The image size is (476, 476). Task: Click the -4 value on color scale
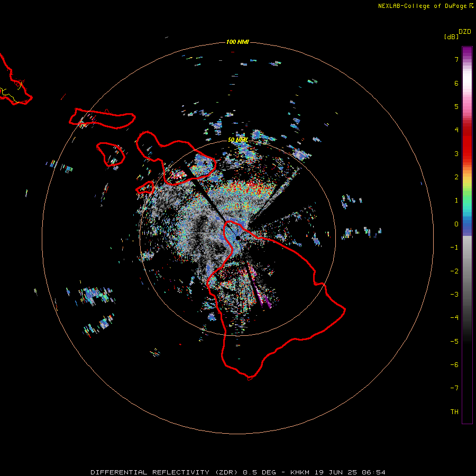[454, 318]
